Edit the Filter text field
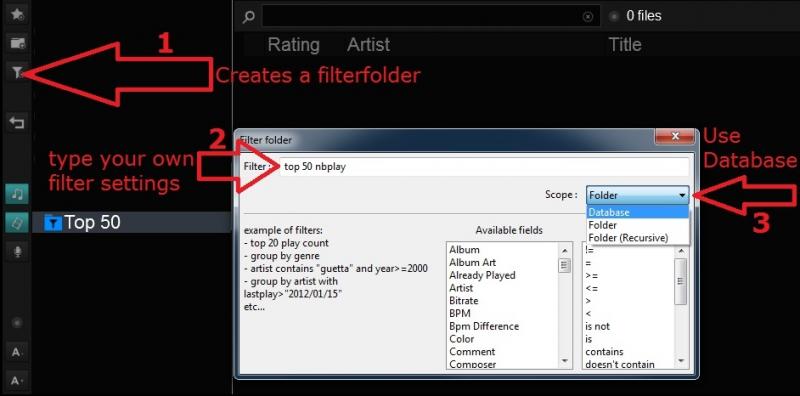Image resolution: width=800 pixels, height=396 pixels. coord(484,167)
